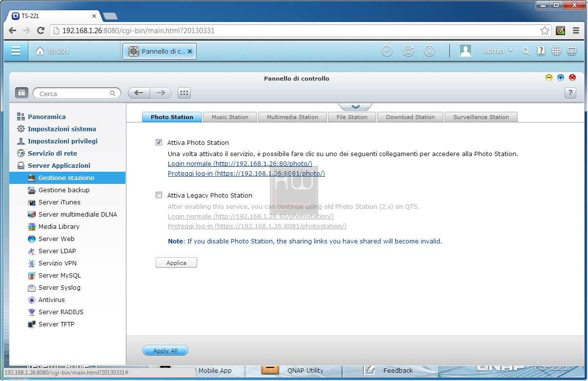Bookmark the page with the star icon
Screen dimensions: 588x381
[545, 30]
